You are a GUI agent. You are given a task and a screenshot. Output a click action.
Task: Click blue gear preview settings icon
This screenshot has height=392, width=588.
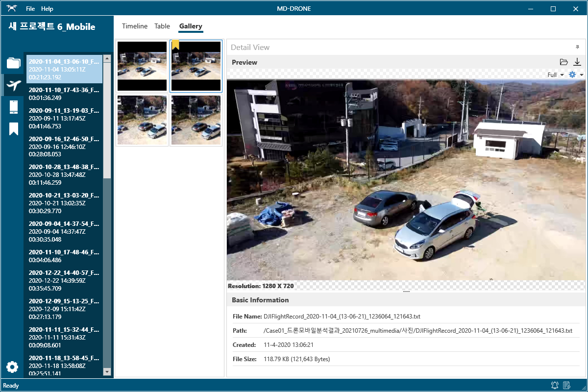click(572, 74)
